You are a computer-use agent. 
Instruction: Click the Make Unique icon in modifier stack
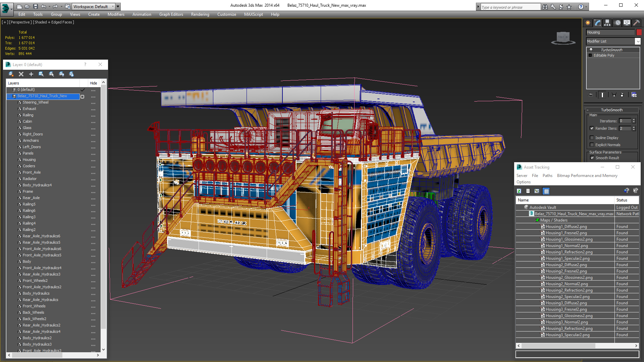click(614, 95)
